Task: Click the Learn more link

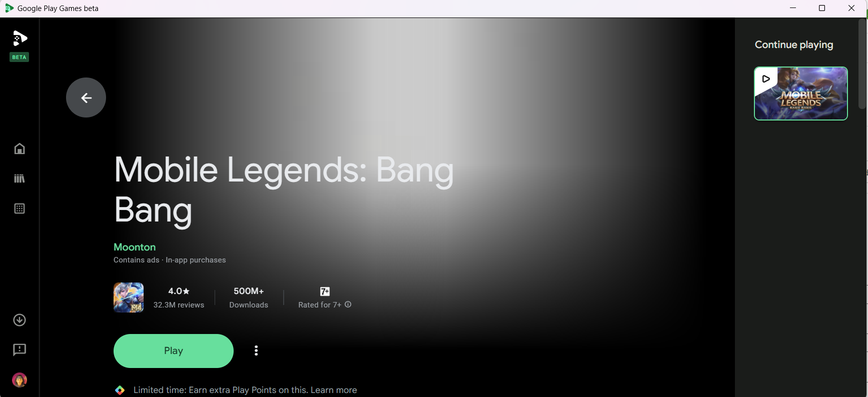Action: tap(334, 390)
